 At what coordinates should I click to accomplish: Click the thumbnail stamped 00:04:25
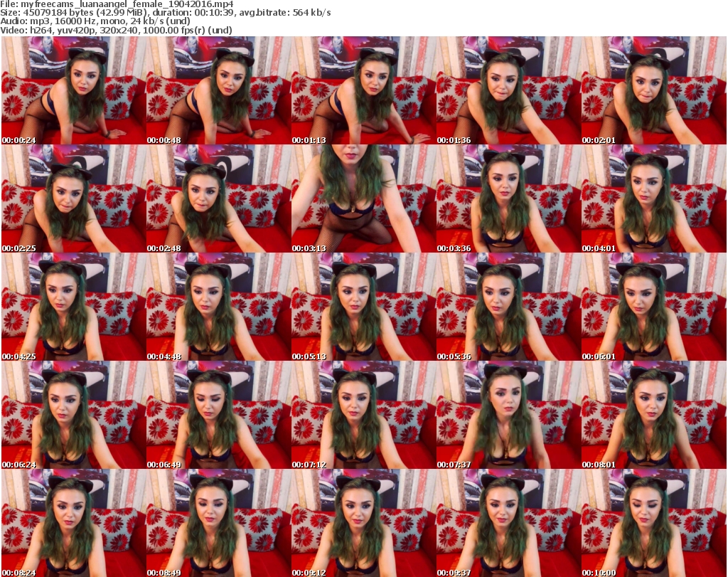click(x=73, y=307)
